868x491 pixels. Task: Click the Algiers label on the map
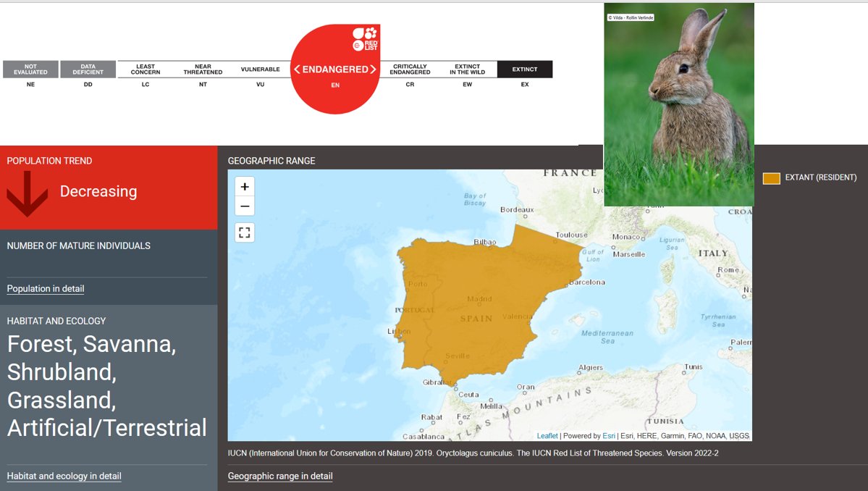(591, 368)
